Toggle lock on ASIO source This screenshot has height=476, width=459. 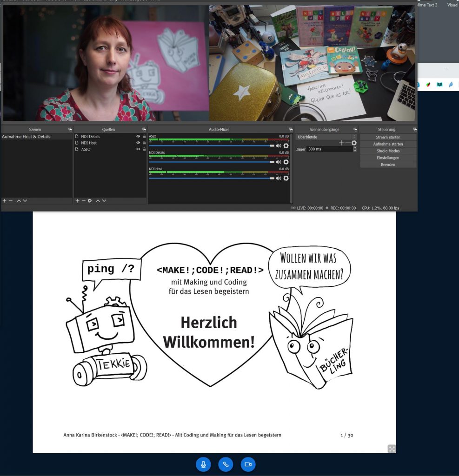click(x=144, y=149)
